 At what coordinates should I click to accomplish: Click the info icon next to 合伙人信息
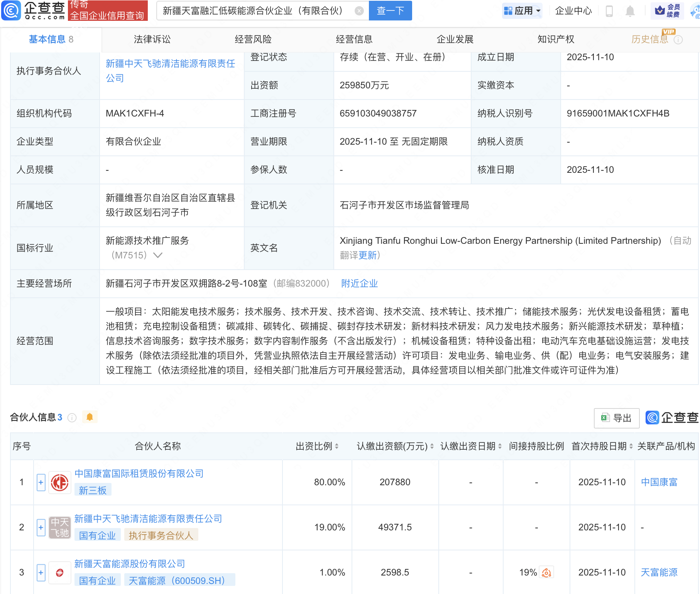[72, 417]
